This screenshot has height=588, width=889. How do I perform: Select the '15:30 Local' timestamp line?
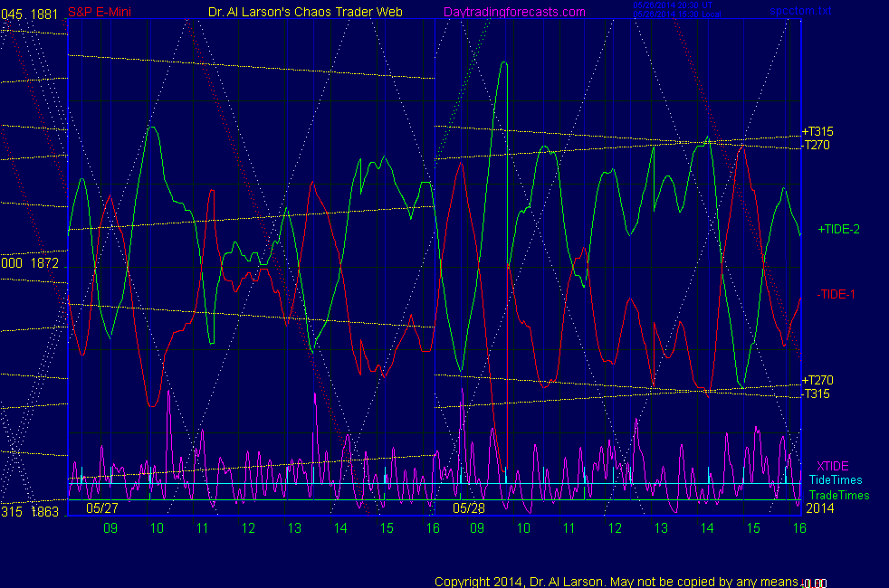(677, 14)
